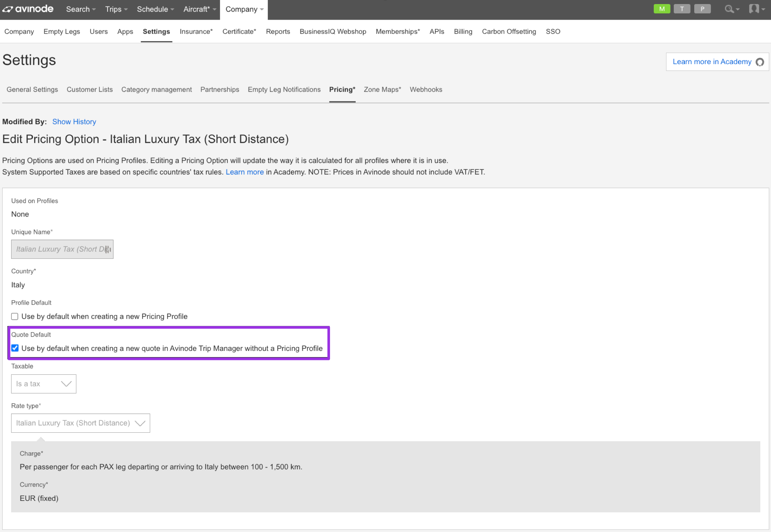Open the APIs section
Image resolution: width=771 pixels, height=532 pixels.
(x=436, y=32)
